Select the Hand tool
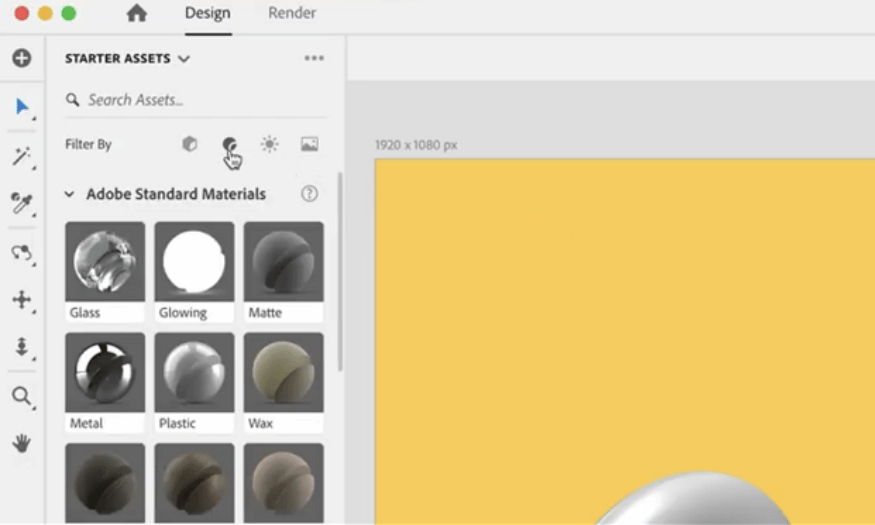The height and width of the screenshot is (525, 875). click(x=22, y=444)
